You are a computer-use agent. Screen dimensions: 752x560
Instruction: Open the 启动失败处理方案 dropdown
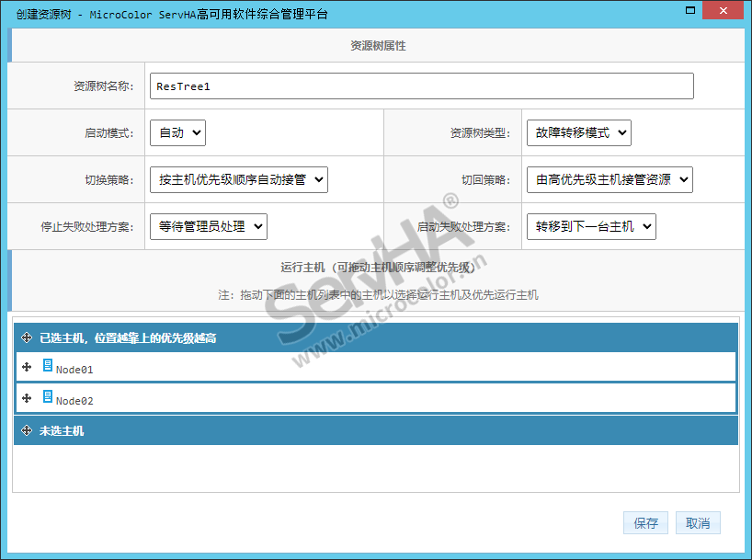coord(590,226)
